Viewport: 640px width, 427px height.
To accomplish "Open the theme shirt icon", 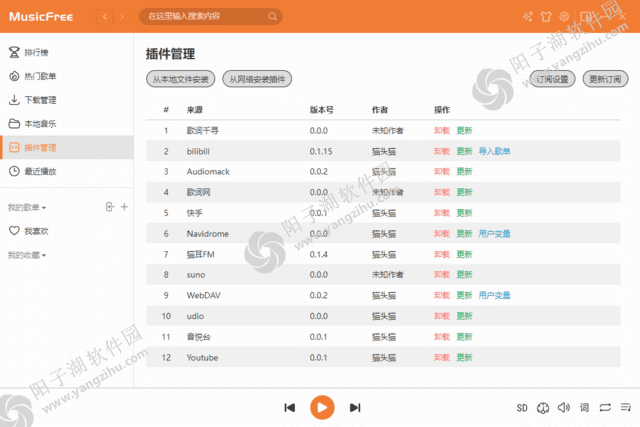I will click(546, 16).
